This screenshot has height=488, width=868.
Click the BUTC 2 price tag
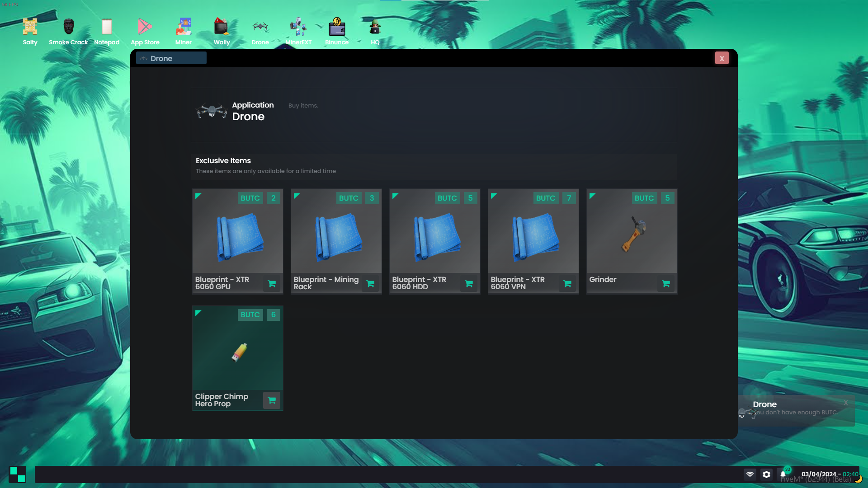[259, 198]
